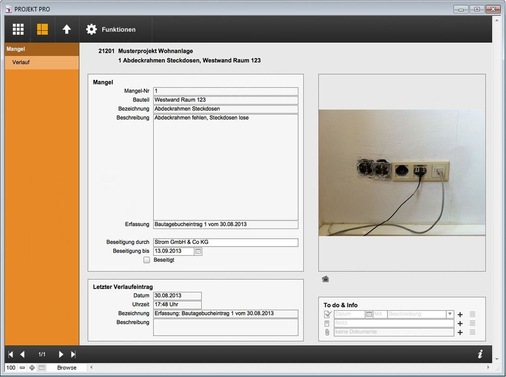Toggle status toolbar icon beside zoom controls

(x=42, y=368)
